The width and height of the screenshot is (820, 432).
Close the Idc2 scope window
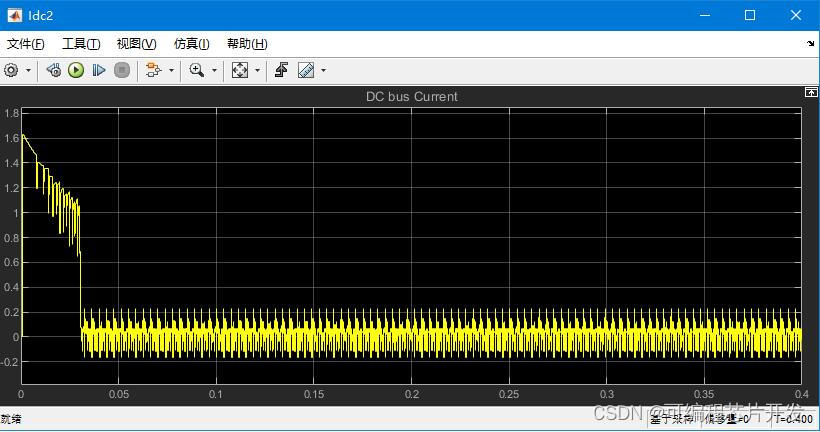[795, 15]
